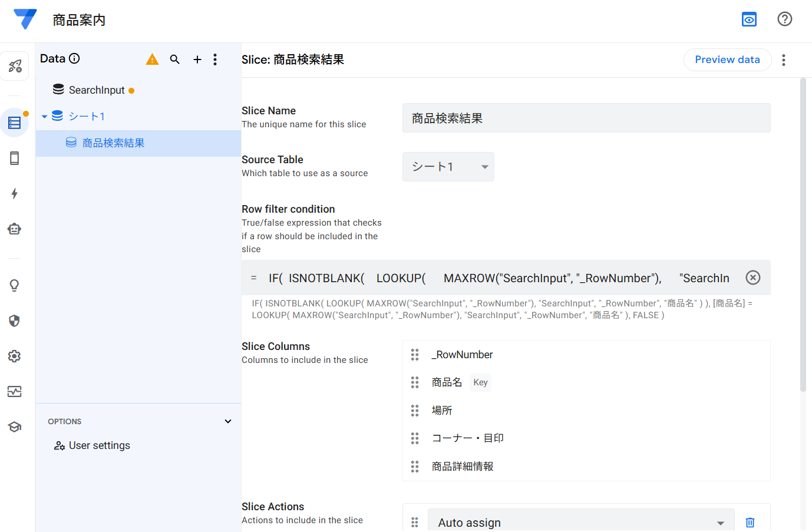Open the Learn graduation cap icon
Viewport: 812px width, 532px height.
15,427
